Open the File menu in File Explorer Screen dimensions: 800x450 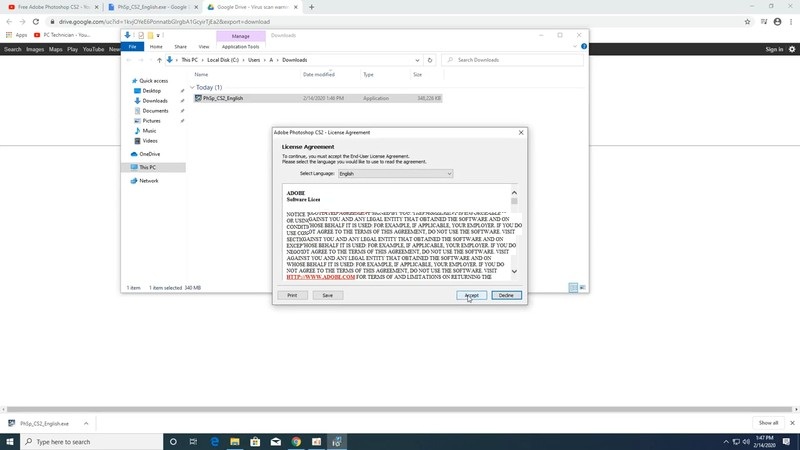132,46
